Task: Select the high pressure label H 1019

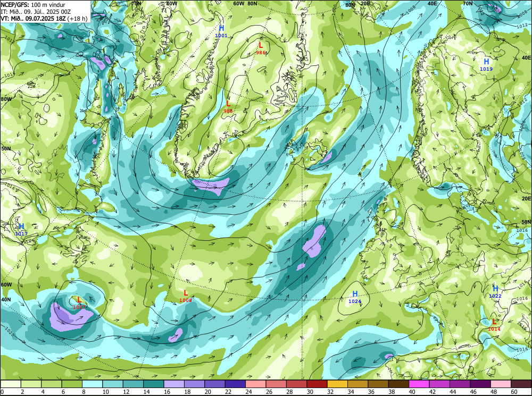Action: pyautogui.click(x=486, y=64)
